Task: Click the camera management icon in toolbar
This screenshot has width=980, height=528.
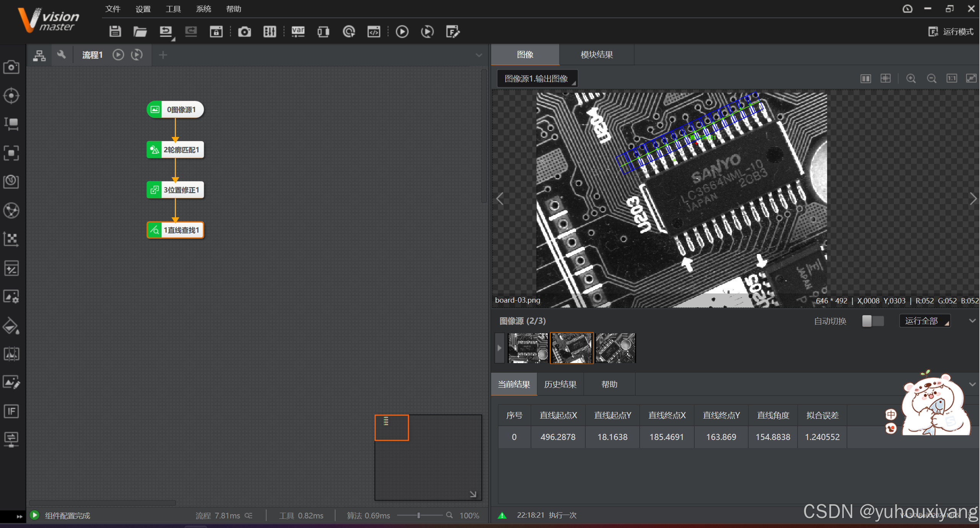Action: coord(244,31)
